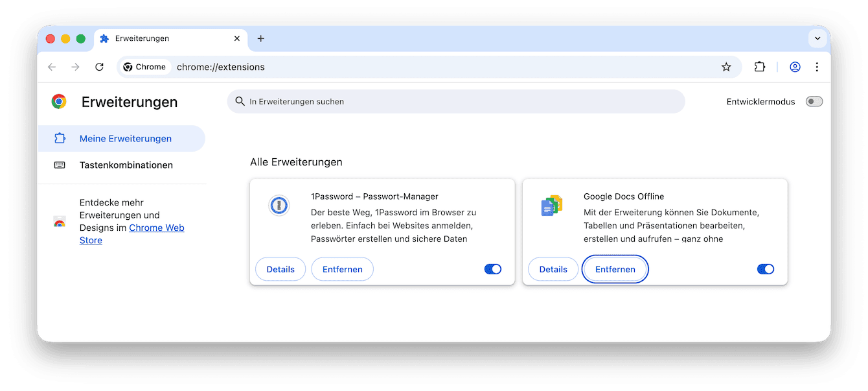Open Details for Google Docs Offline

[553, 268]
